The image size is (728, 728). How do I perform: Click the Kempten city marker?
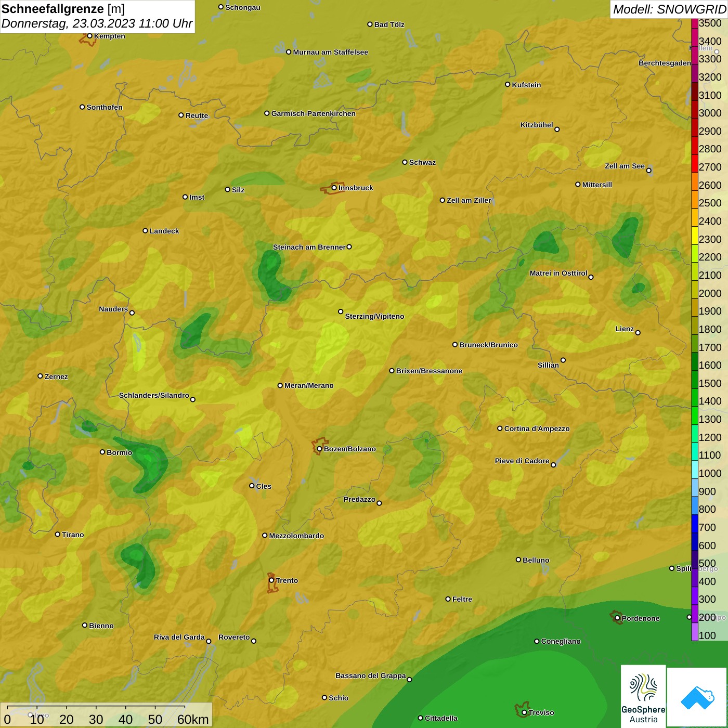[89, 36]
